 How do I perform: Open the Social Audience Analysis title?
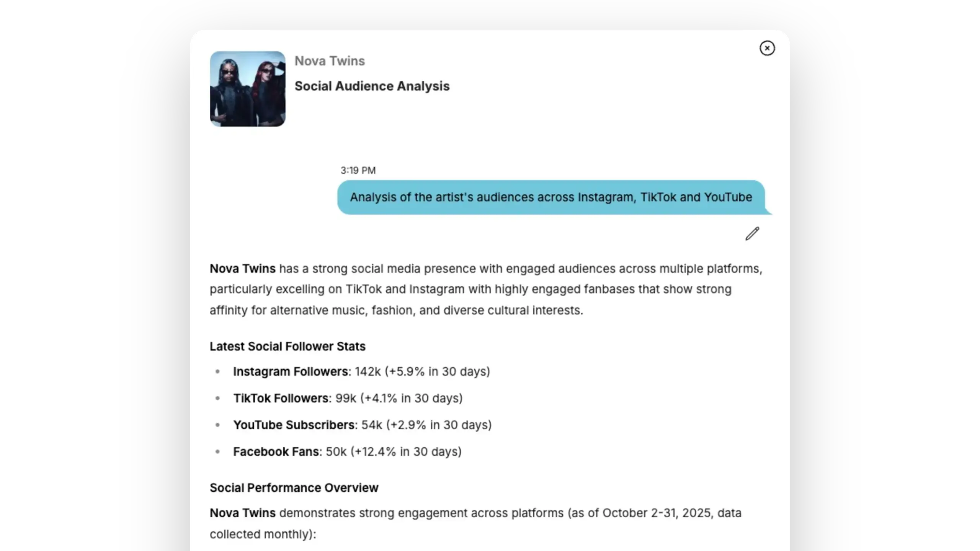click(372, 86)
